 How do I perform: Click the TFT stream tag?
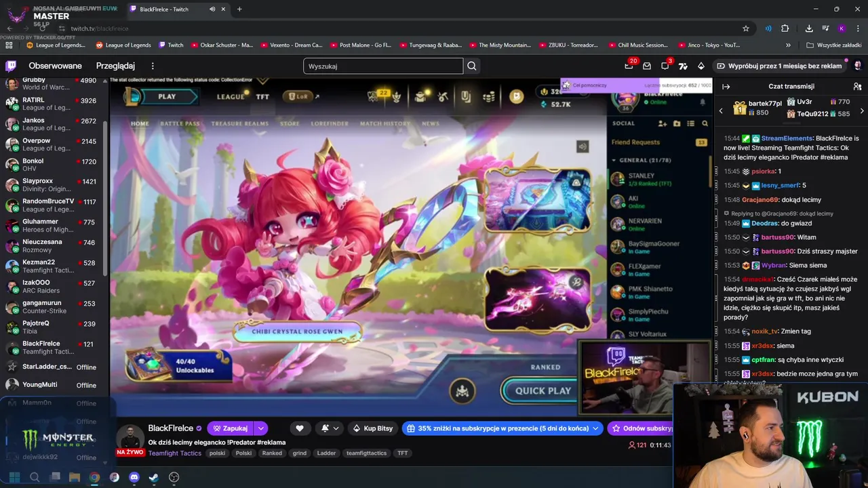point(403,453)
